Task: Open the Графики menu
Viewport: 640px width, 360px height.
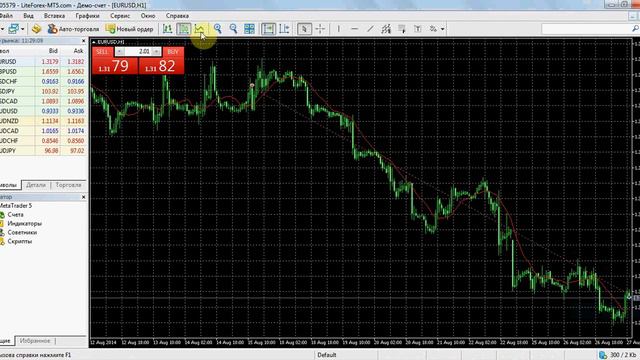Action: pyautogui.click(x=87, y=16)
